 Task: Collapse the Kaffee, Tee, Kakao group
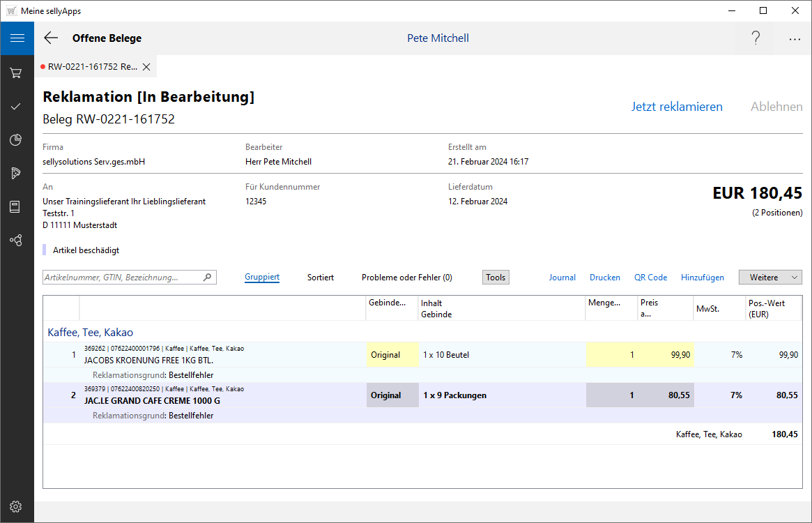point(91,333)
